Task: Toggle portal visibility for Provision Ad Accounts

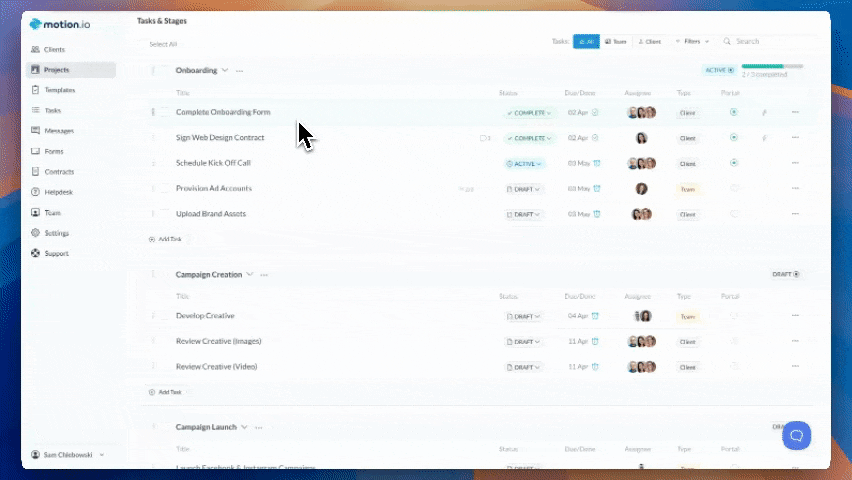Action: 734,188
